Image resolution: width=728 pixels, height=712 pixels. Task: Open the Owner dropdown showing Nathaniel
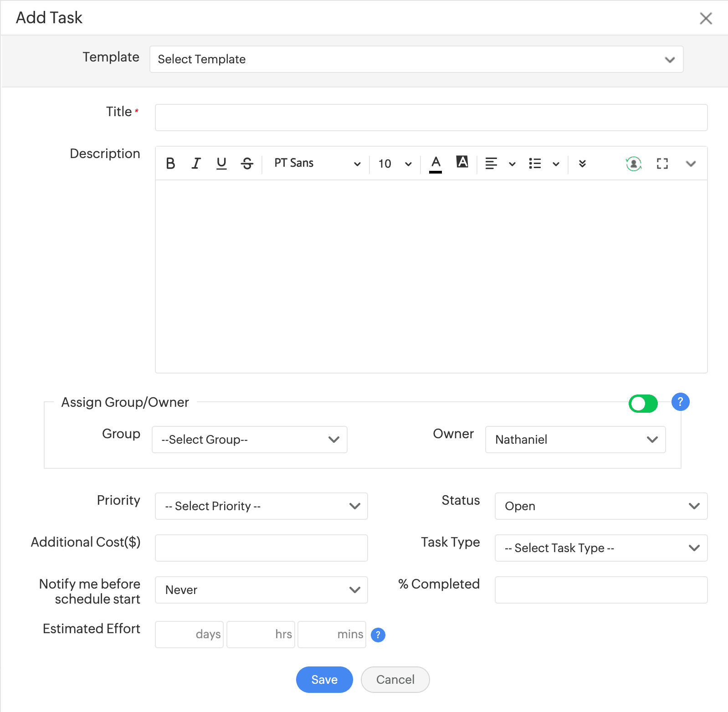pos(575,440)
